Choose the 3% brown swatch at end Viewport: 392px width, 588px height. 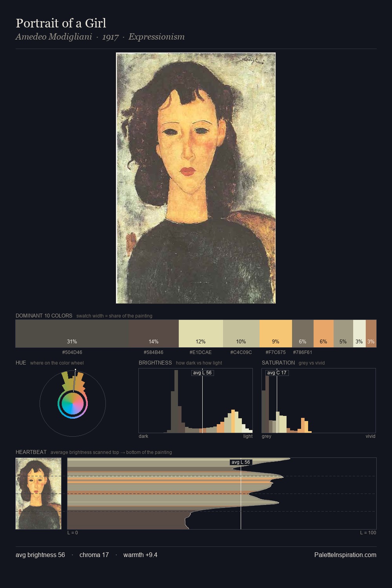point(371,334)
